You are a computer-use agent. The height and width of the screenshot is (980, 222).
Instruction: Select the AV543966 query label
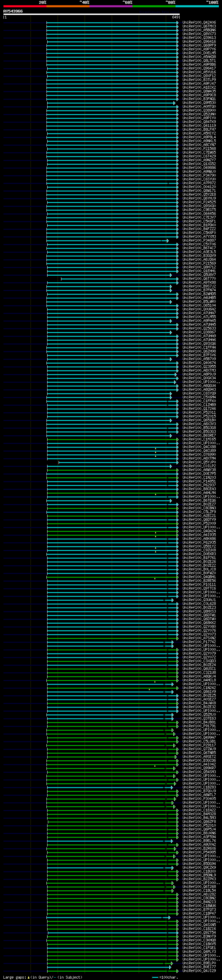pyautogui.click(x=13, y=11)
